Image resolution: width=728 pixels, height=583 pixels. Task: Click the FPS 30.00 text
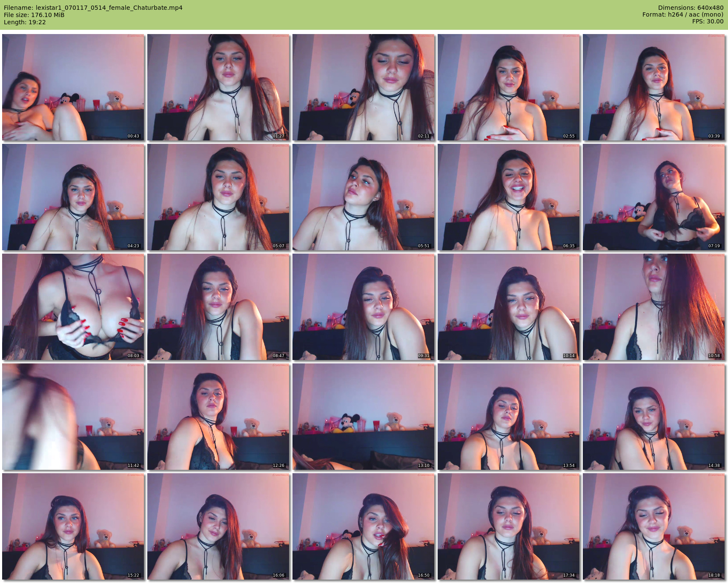[x=708, y=21]
